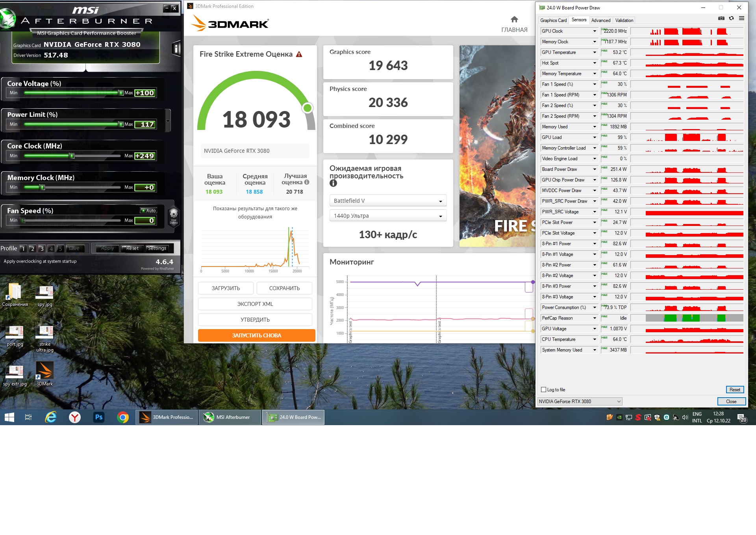The image size is (756, 535).
Task: Enable the Log to file checkbox
Action: 544,390
